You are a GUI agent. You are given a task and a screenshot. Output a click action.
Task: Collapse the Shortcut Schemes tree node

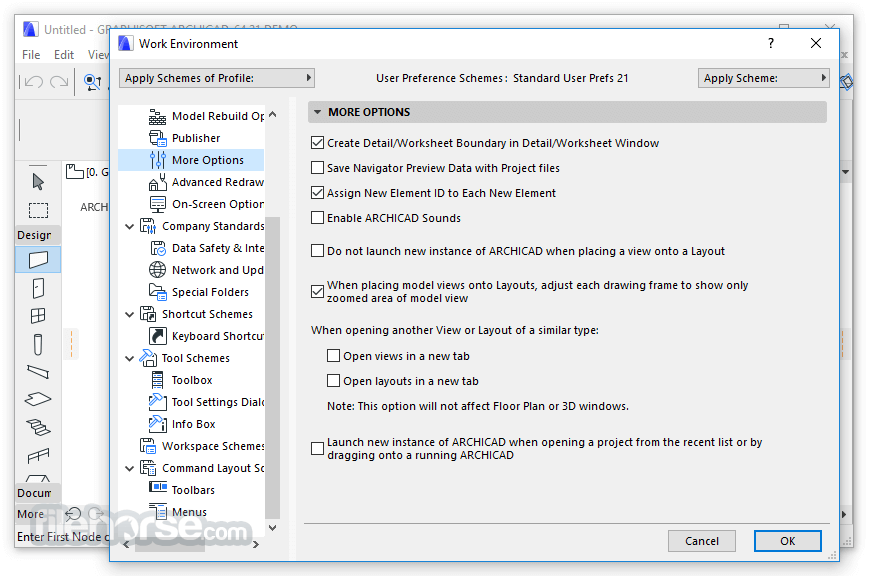point(130,315)
